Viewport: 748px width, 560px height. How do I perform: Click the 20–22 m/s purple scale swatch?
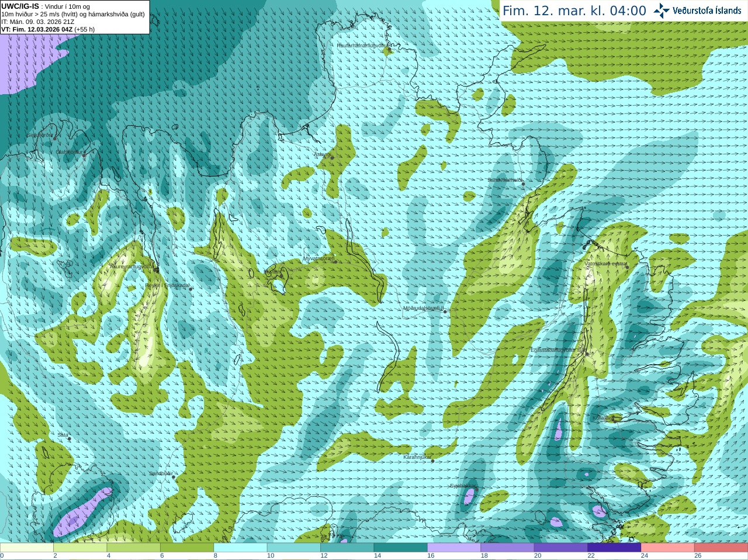pos(561,548)
